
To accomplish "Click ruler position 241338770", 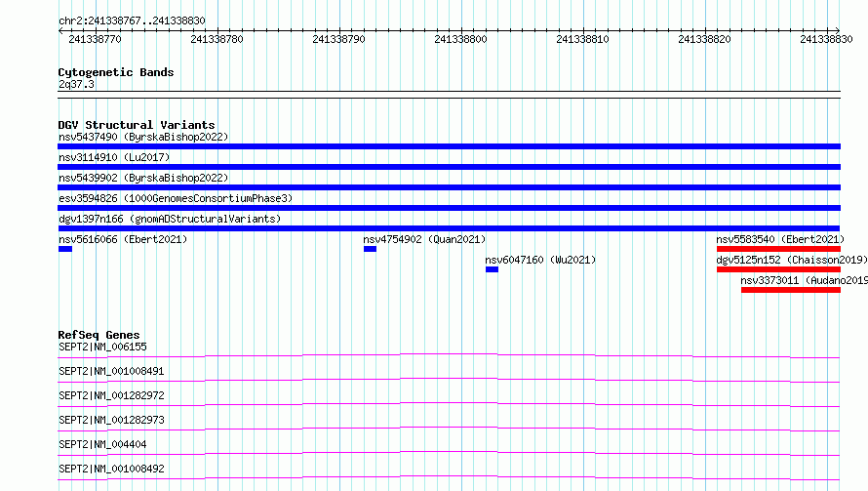I will coord(95,39).
